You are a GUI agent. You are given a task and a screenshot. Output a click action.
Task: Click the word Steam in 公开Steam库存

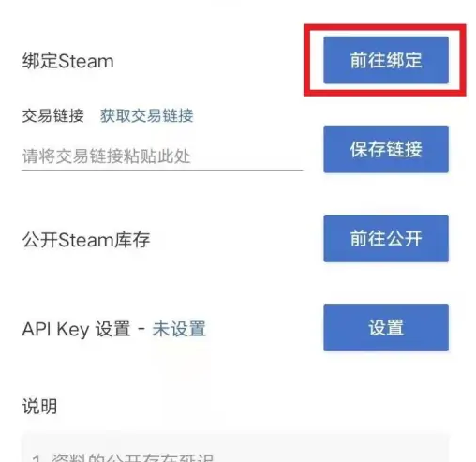click(85, 240)
